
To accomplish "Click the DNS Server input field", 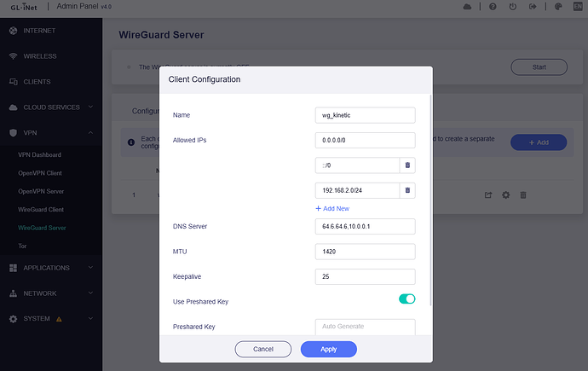I will (x=365, y=226).
